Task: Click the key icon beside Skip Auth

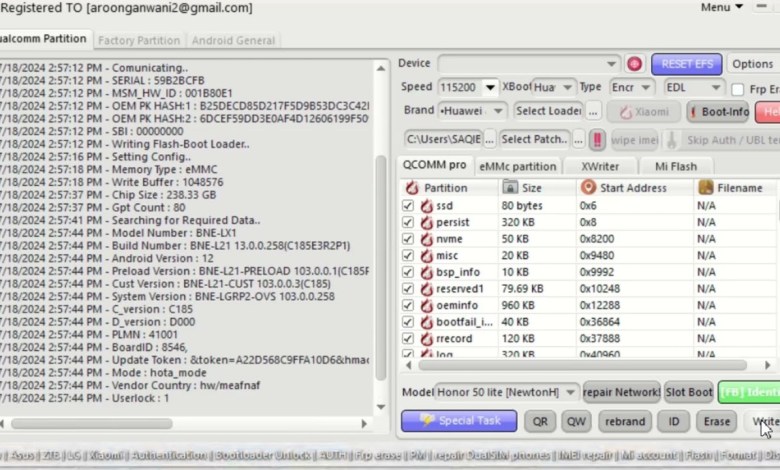Action: (x=672, y=139)
